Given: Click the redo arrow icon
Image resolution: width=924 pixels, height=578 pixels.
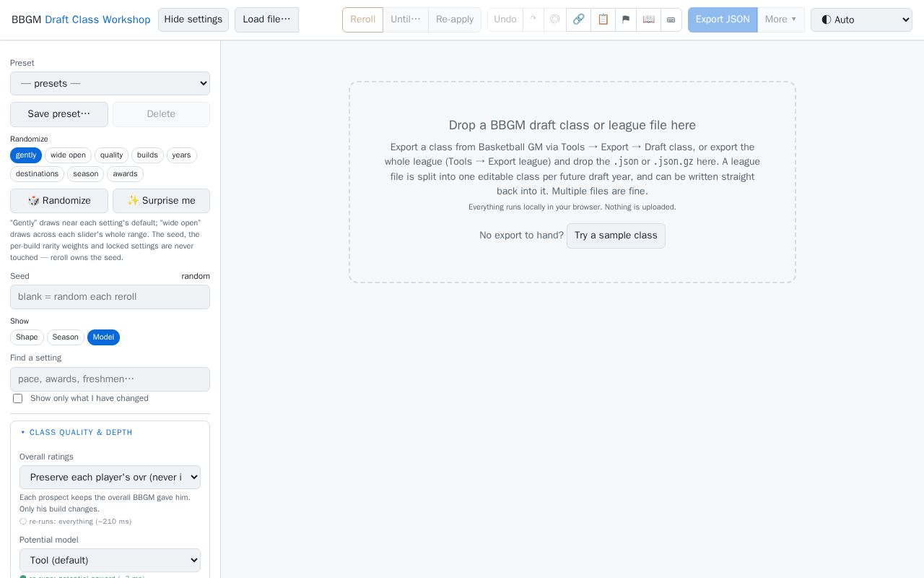Looking at the screenshot, I should coord(533,20).
